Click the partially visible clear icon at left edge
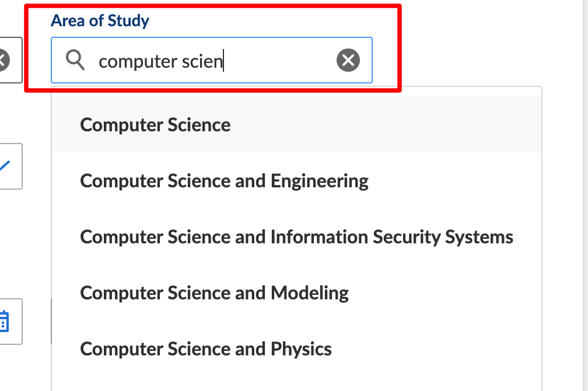Image resolution: width=588 pixels, height=391 pixels. [3, 60]
